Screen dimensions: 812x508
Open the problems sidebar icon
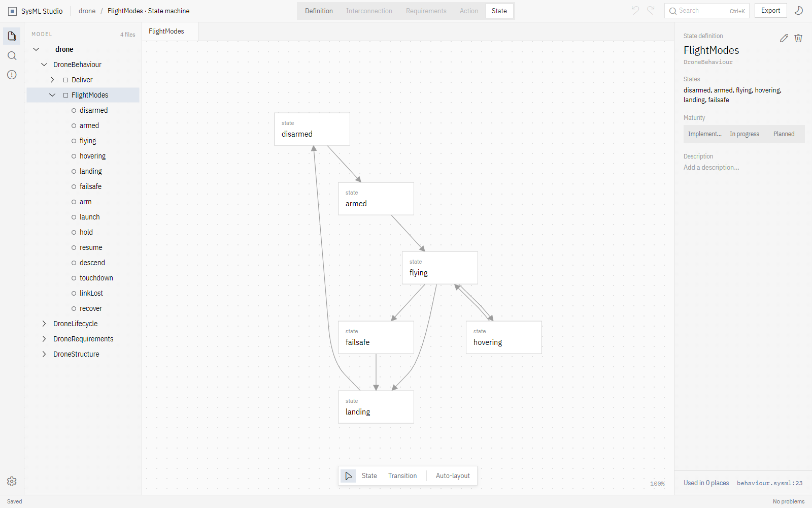click(x=12, y=75)
